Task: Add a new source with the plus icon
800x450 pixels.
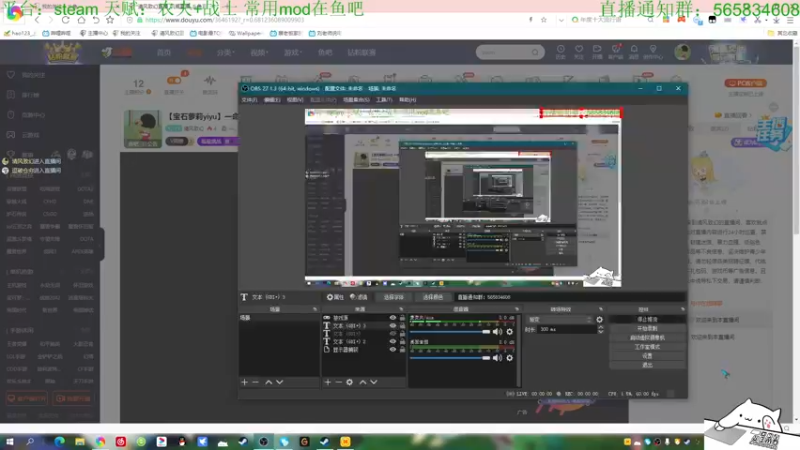Action: pos(328,382)
